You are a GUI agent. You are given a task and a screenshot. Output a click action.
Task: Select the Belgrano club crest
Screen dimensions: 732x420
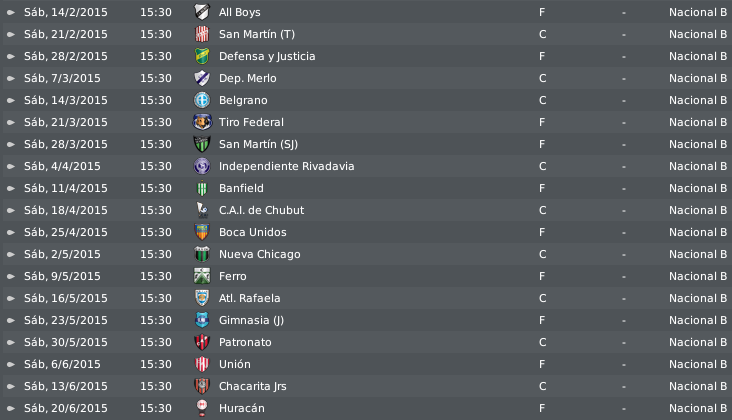tap(202, 100)
